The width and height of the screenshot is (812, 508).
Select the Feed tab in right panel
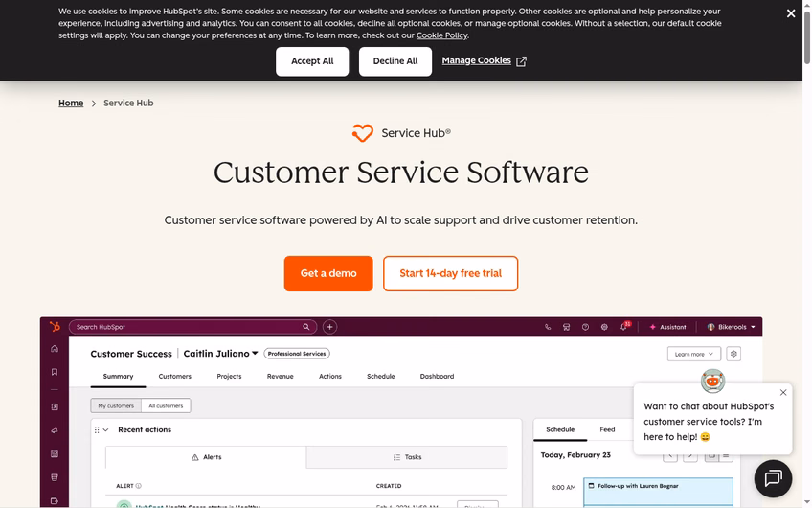(x=607, y=429)
